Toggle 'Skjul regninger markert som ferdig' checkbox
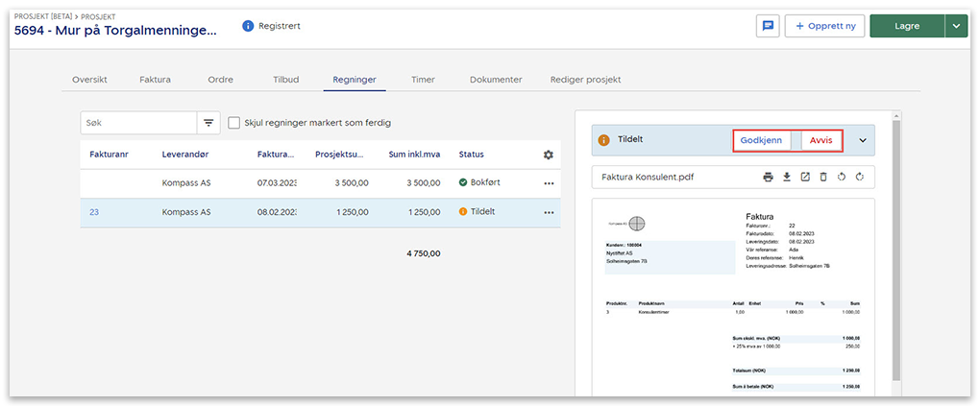Screen dimensions: 980x406 click(234, 123)
